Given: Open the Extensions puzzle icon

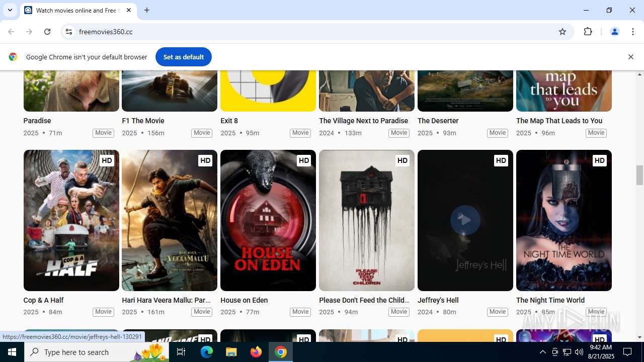Looking at the screenshot, I should (588, 32).
